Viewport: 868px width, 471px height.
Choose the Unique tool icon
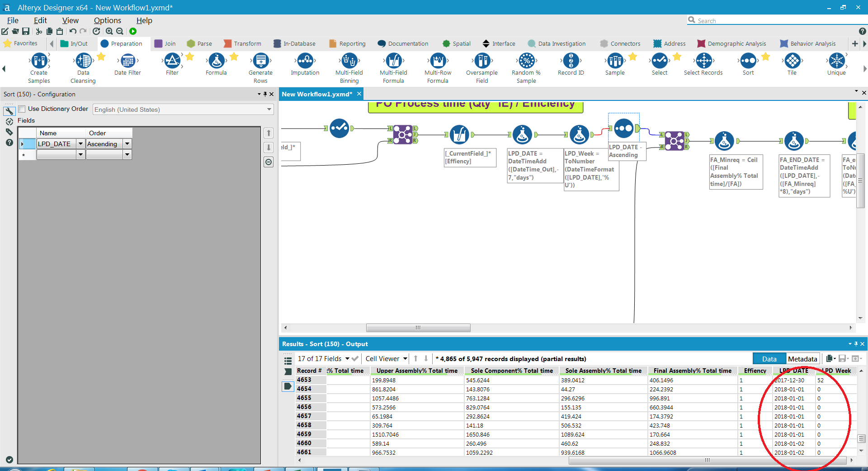pyautogui.click(x=836, y=61)
